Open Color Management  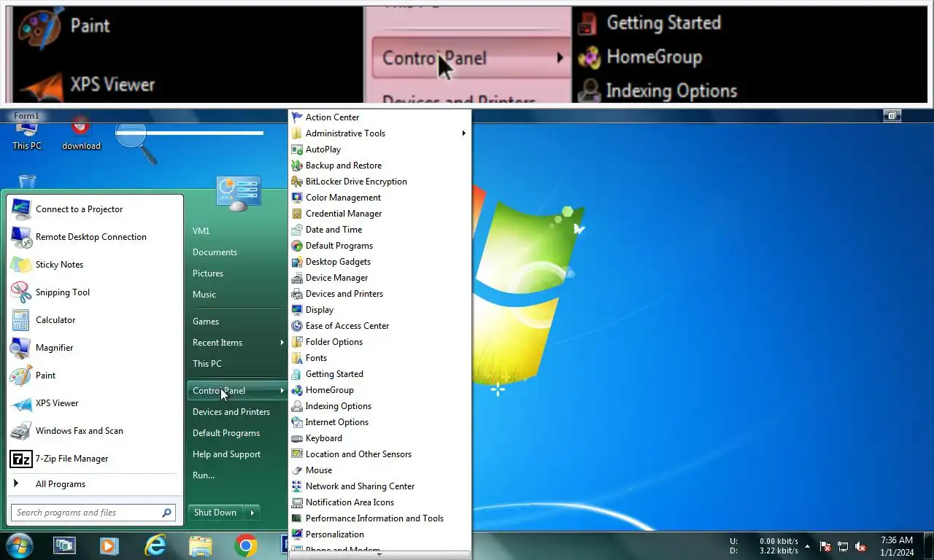click(x=379, y=198)
